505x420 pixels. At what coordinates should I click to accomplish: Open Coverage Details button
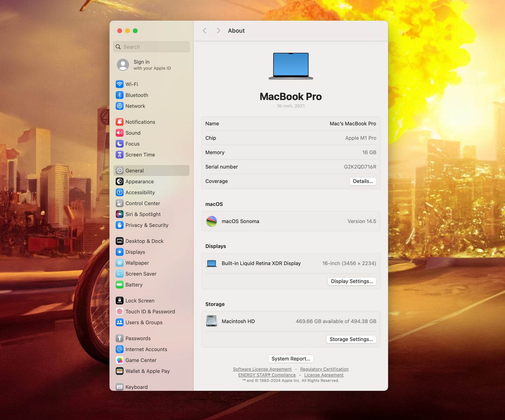[363, 181]
